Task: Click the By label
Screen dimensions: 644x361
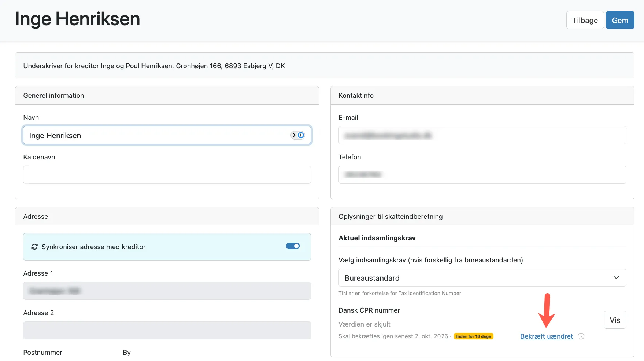Action: pyautogui.click(x=127, y=353)
